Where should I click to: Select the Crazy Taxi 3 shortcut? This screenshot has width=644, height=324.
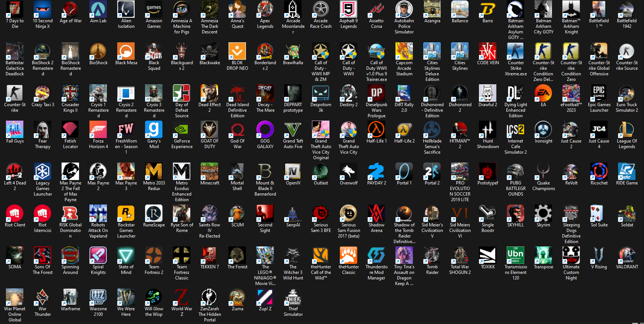43,93
